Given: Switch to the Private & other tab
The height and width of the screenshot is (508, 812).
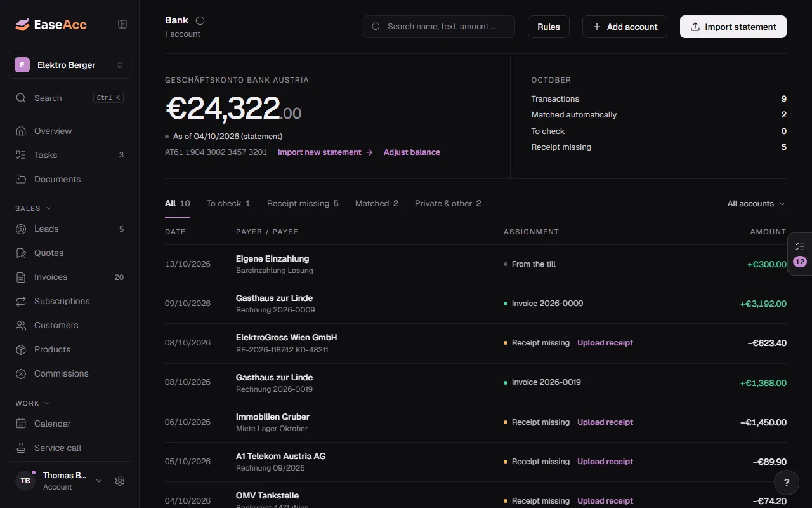Looking at the screenshot, I should [x=448, y=204].
